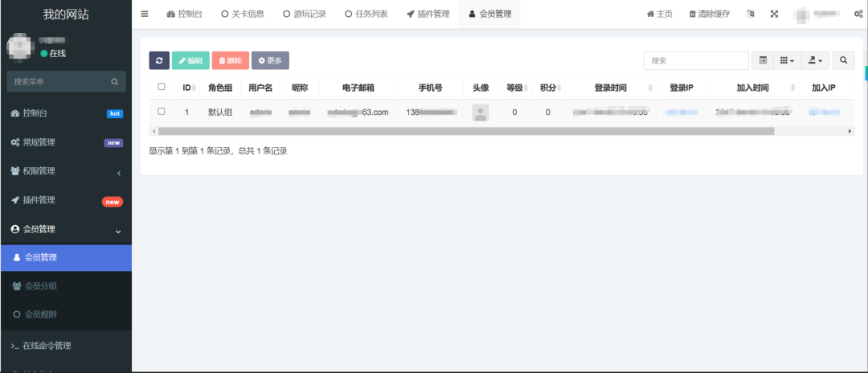Click the scrollbar left arrow

tap(153, 131)
